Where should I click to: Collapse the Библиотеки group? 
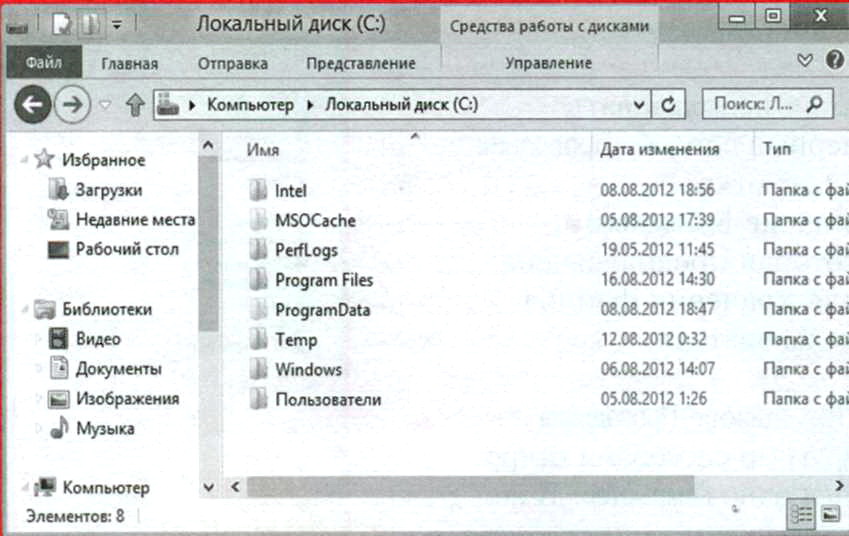click(24, 309)
